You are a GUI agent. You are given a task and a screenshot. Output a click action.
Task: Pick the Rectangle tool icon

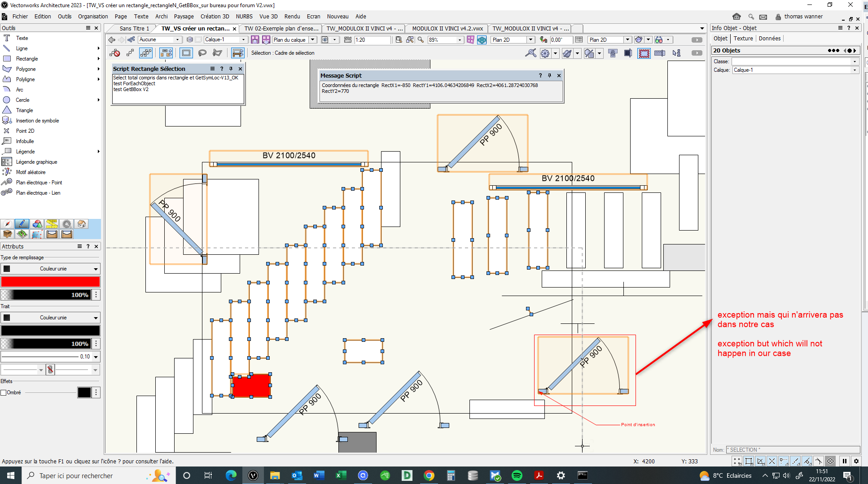click(x=7, y=59)
